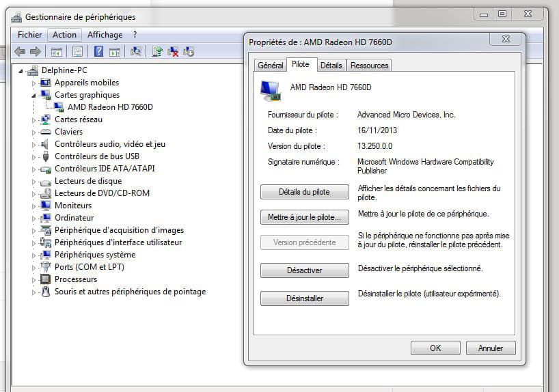Select Contrôleurs IDE ATA/ATAPI tree item

point(105,169)
